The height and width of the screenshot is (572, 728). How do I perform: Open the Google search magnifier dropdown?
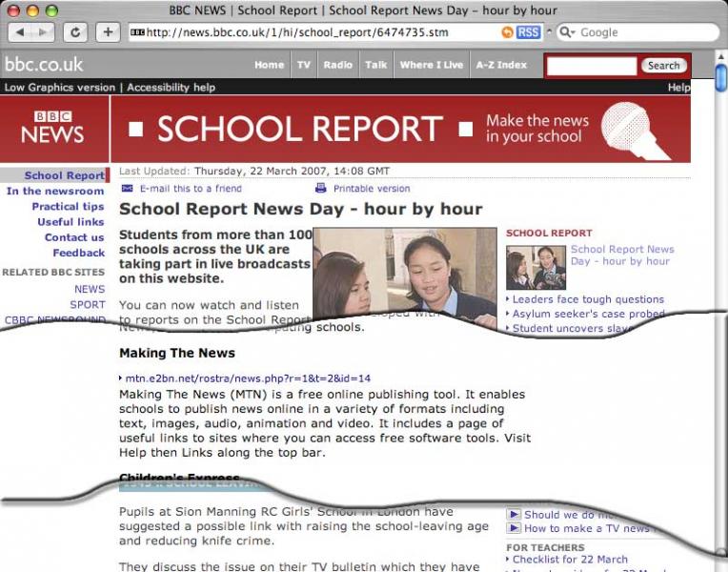click(x=568, y=32)
